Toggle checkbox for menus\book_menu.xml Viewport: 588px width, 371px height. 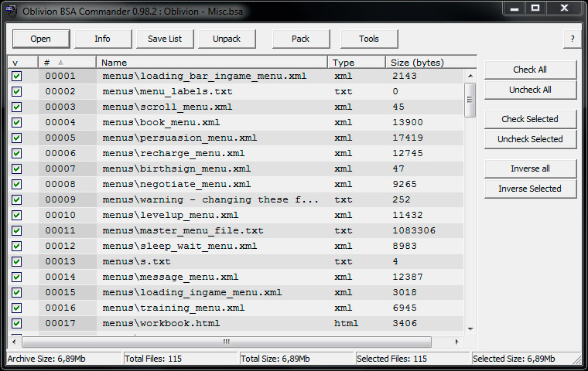coord(17,122)
